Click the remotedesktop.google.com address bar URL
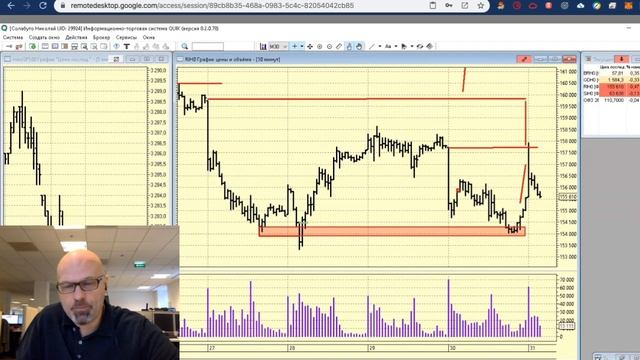 tap(212, 6)
